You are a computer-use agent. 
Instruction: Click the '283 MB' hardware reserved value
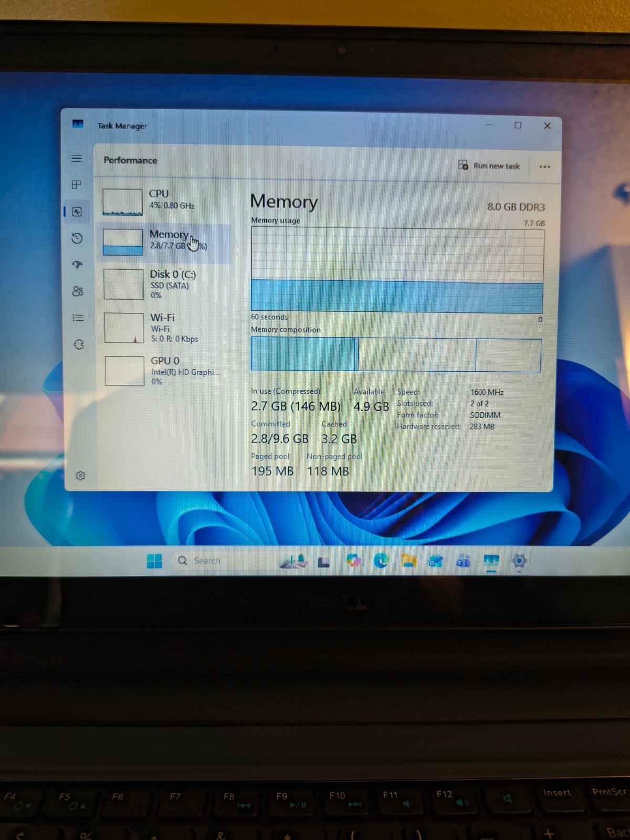click(482, 426)
